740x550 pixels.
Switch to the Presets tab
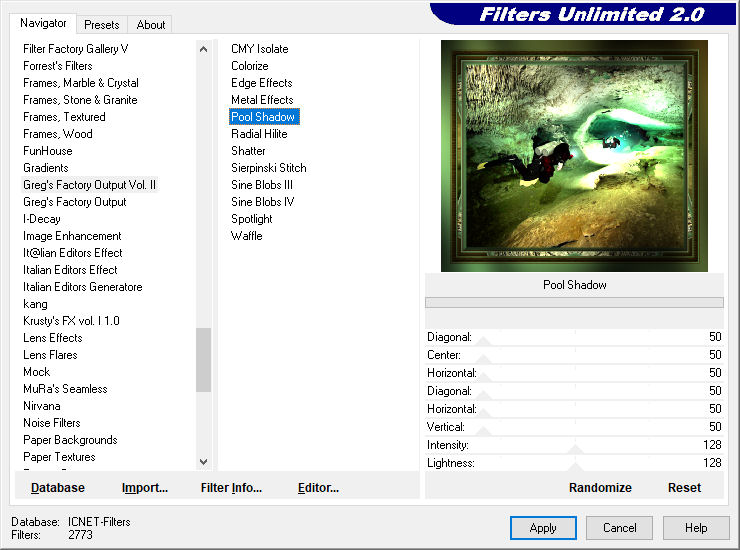tap(101, 25)
